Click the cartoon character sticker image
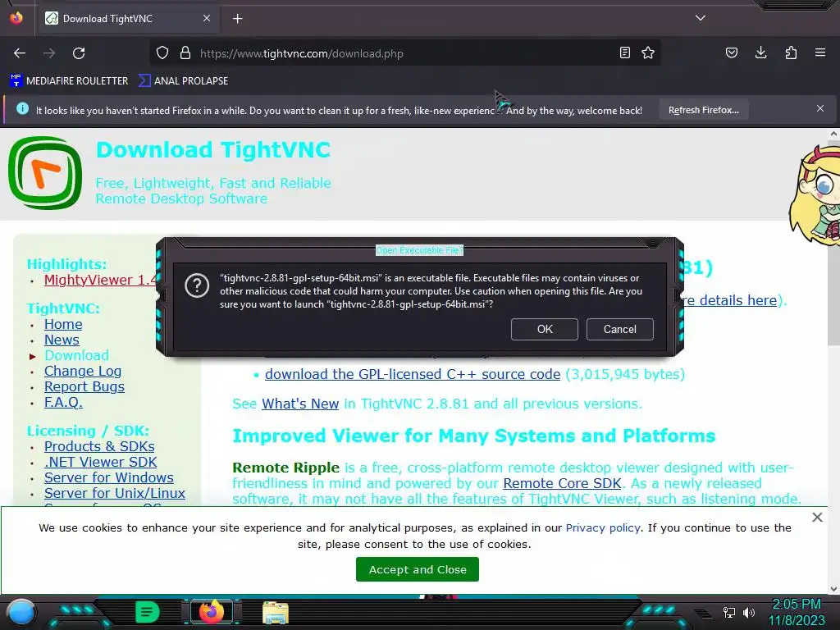Image resolution: width=840 pixels, height=630 pixels. point(813,195)
